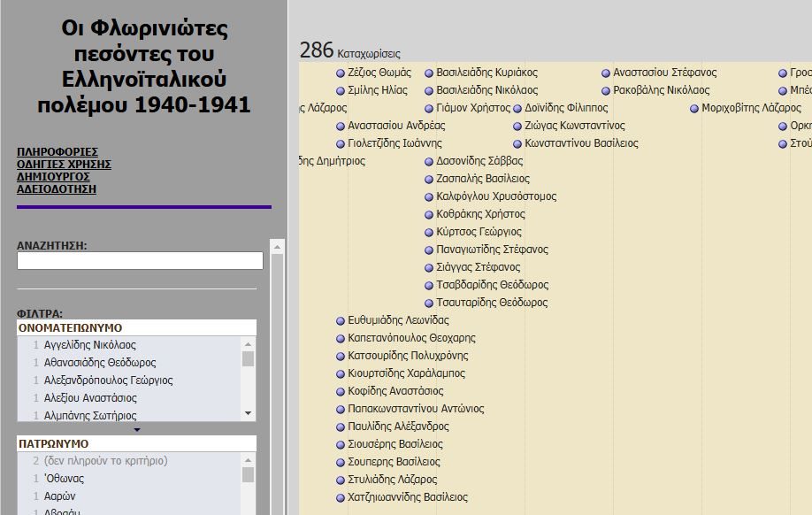Viewport: 812px width, 515px height.
Task: Select the marker icon for Δοϊνίδης Φίλιππος
Action: point(517,109)
